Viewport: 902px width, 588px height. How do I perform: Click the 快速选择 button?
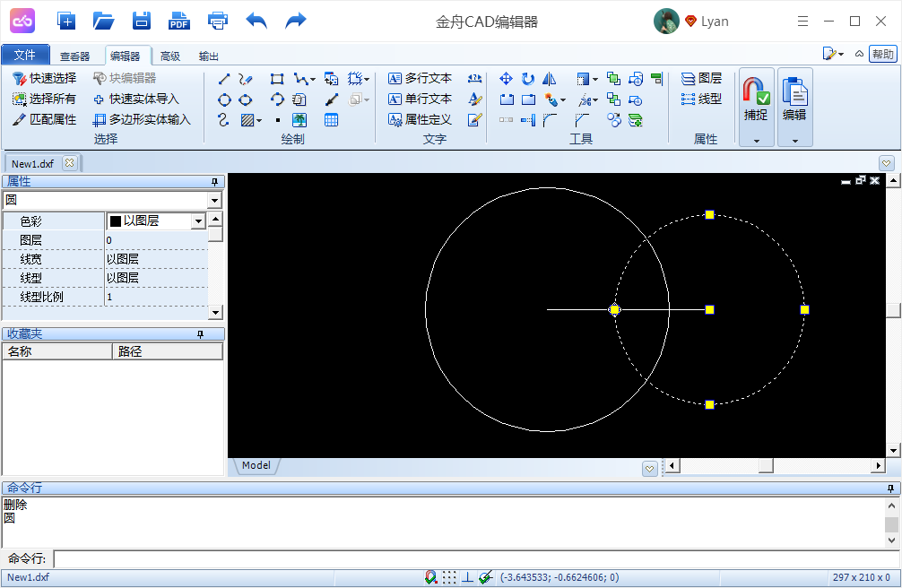click(44, 79)
